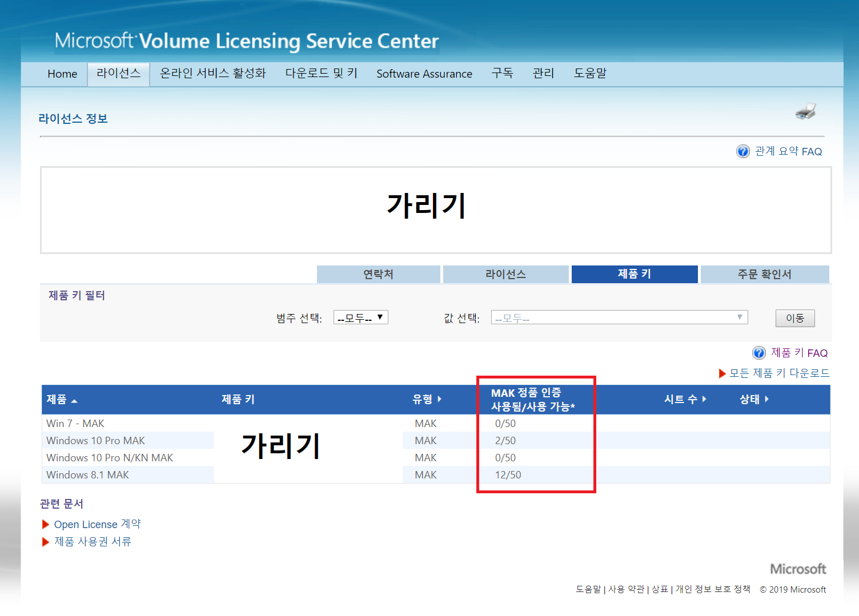Open the 범주 선택 dropdown

click(x=361, y=317)
